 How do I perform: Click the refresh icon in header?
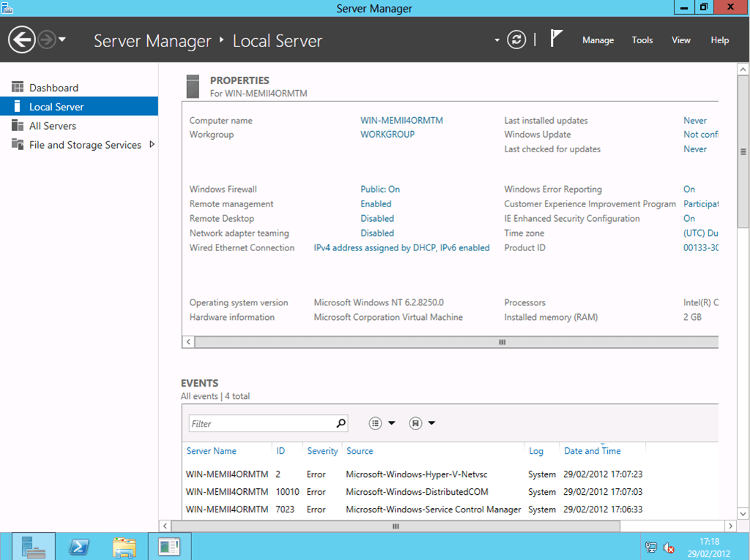(516, 40)
